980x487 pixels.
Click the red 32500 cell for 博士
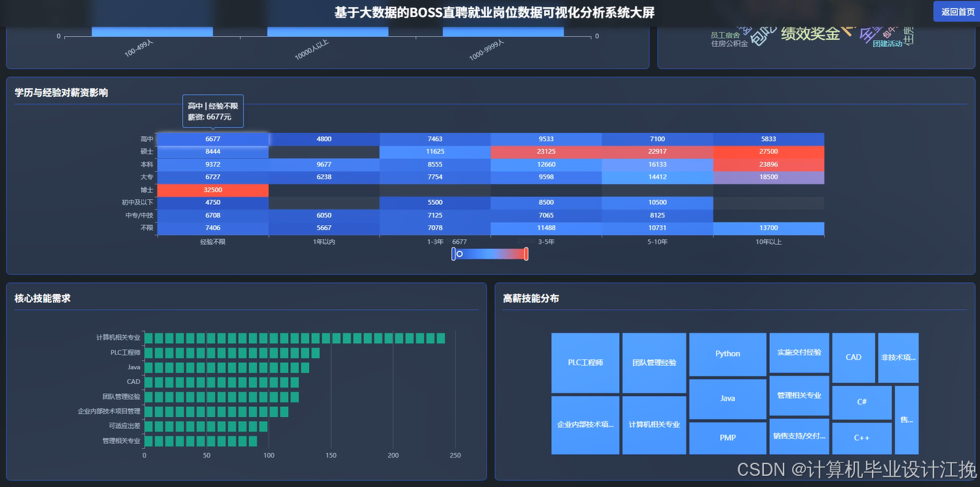click(213, 190)
